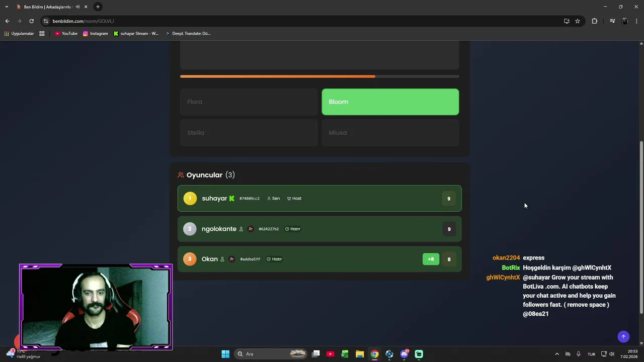Open the clock showing 20:53

pos(630,354)
